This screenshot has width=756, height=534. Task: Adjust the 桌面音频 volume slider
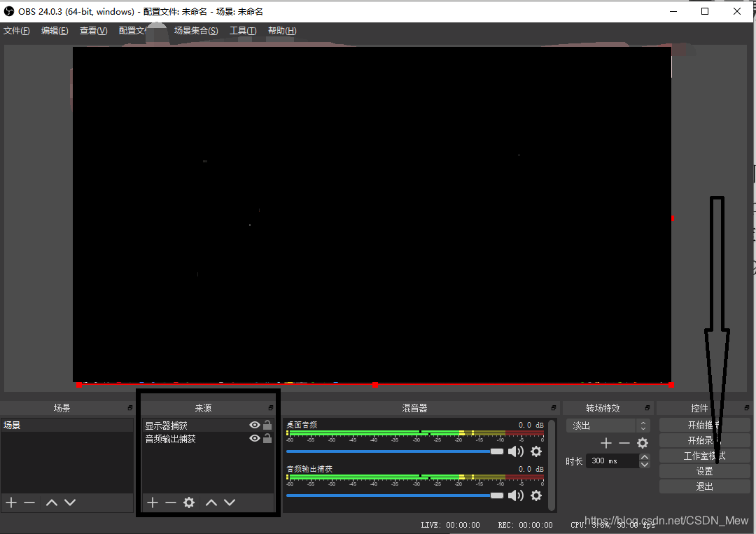click(x=395, y=451)
